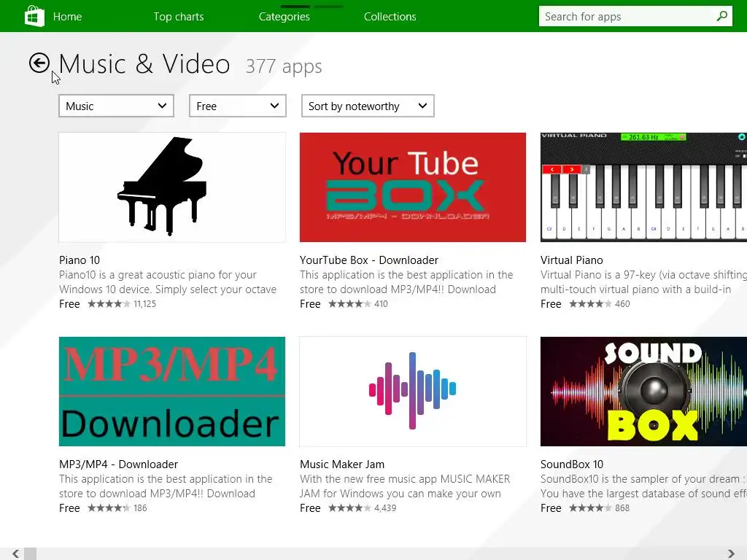Click the YourTube Box - Downloader title
This screenshot has width=747, height=560.
[x=368, y=260]
